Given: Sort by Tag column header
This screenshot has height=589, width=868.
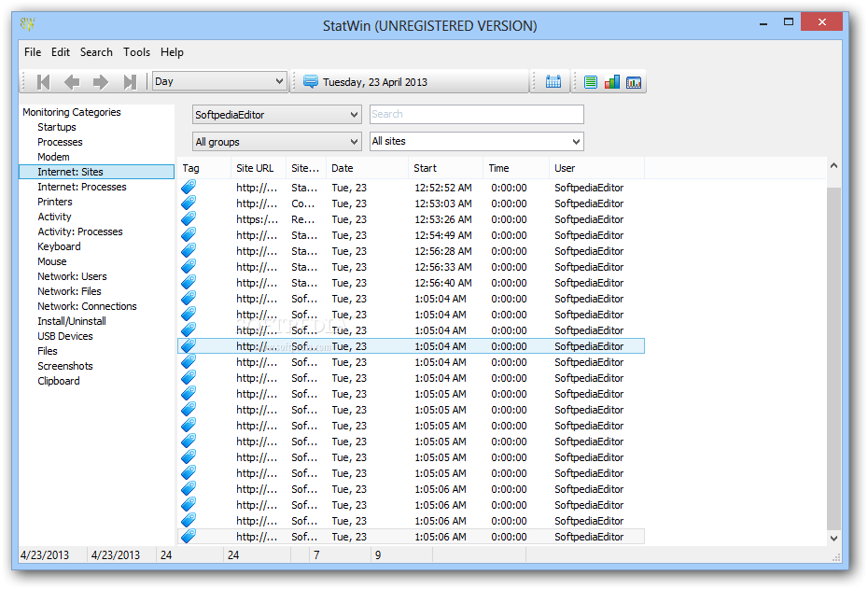Looking at the screenshot, I should click(204, 168).
